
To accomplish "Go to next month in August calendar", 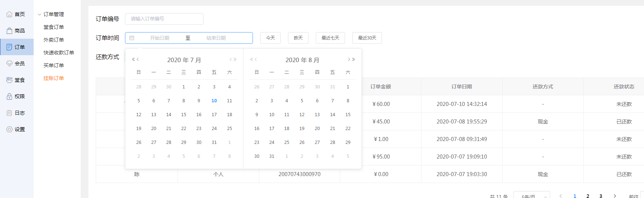I will [349, 60].
